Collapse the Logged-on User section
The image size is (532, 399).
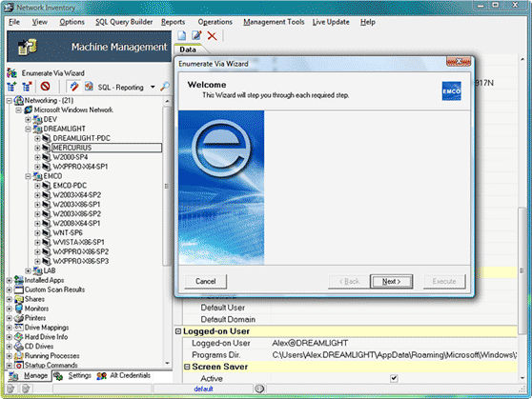(178, 331)
